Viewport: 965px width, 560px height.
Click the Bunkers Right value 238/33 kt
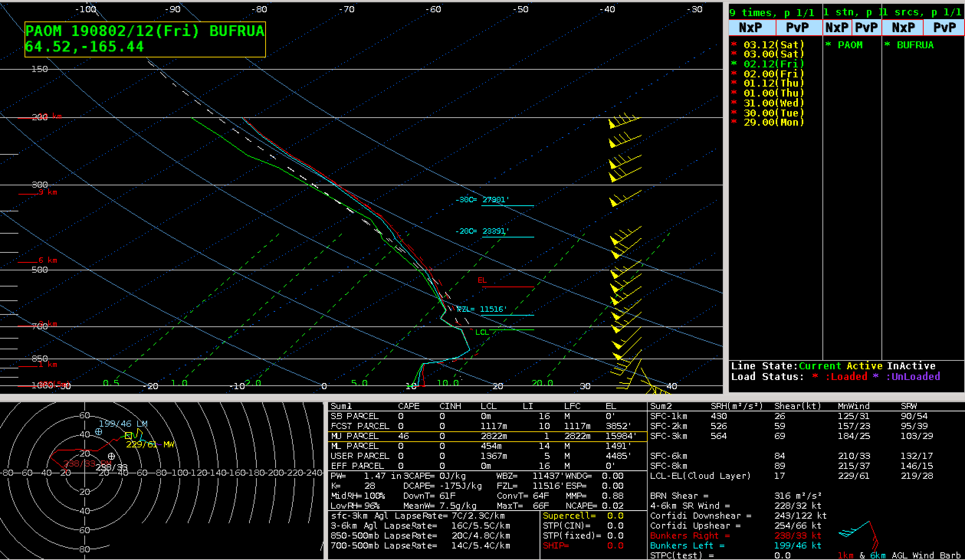[798, 535]
